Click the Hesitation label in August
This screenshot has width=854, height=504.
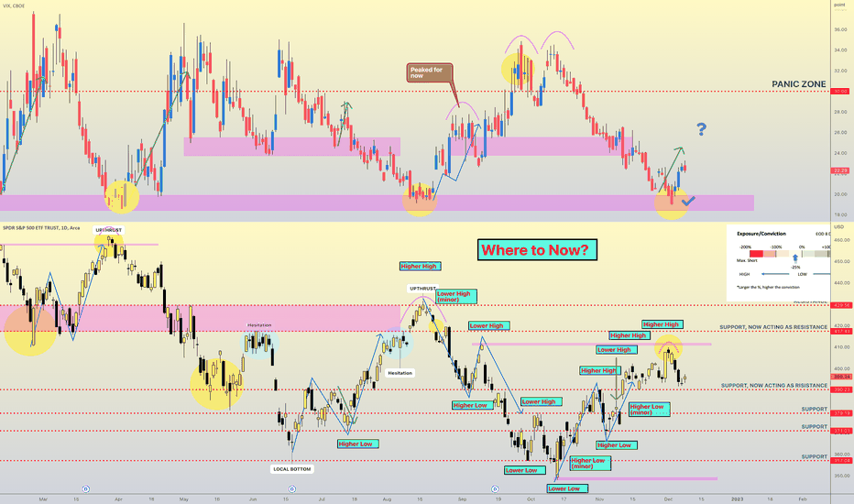point(400,373)
